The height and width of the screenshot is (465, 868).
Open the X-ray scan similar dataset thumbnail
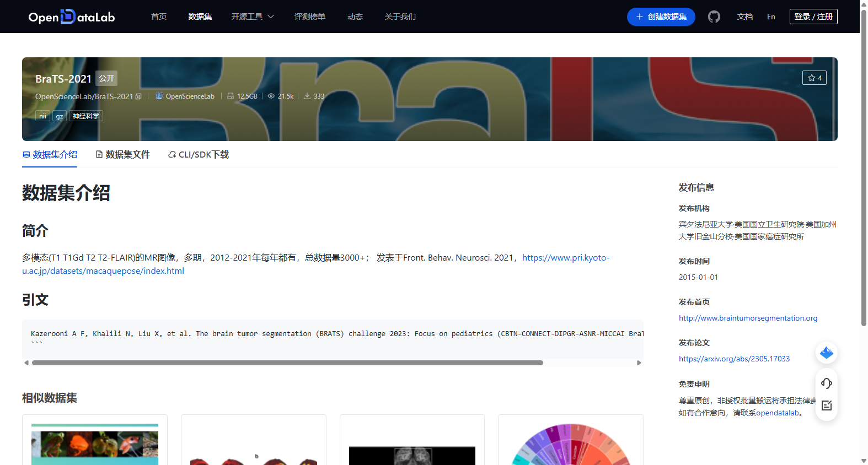click(412, 456)
